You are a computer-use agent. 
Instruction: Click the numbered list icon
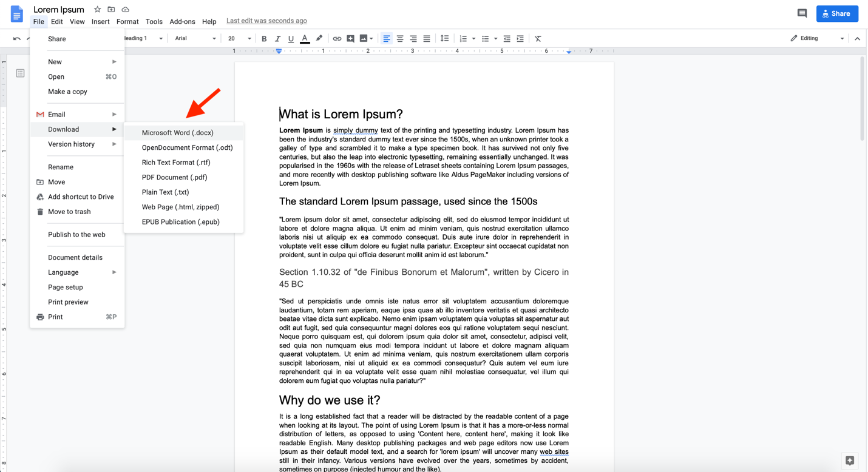coord(463,39)
